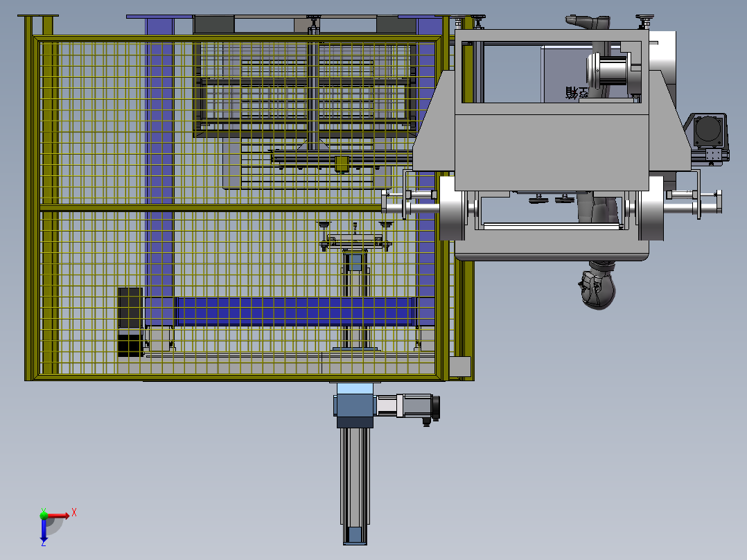Image resolution: width=747 pixels, height=560 pixels.
Task: Click the blue Z axis of the triad
Action: pos(44,530)
